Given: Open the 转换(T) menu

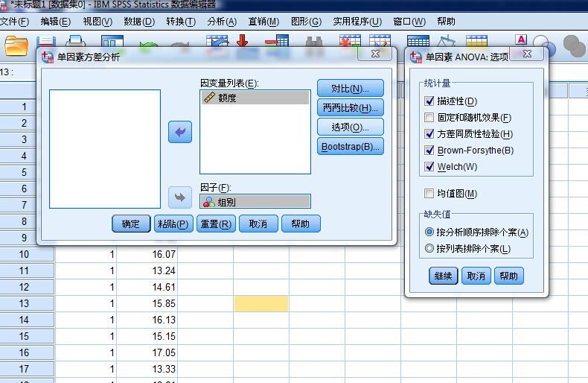Looking at the screenshot, I should click(181, 22).
